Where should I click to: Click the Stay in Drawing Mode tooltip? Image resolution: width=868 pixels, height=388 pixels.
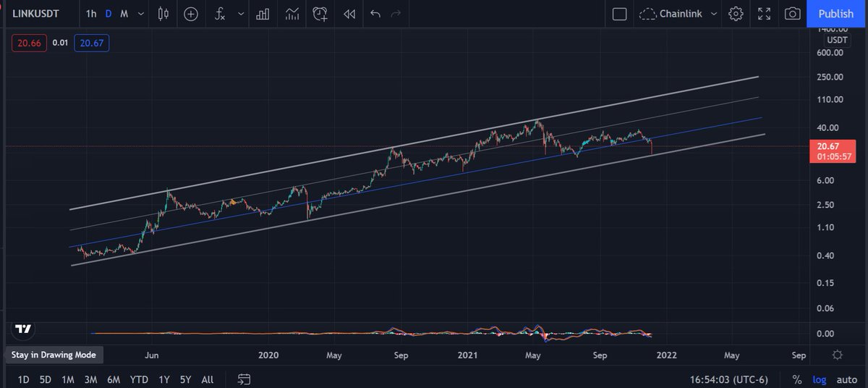coord(54,355)
